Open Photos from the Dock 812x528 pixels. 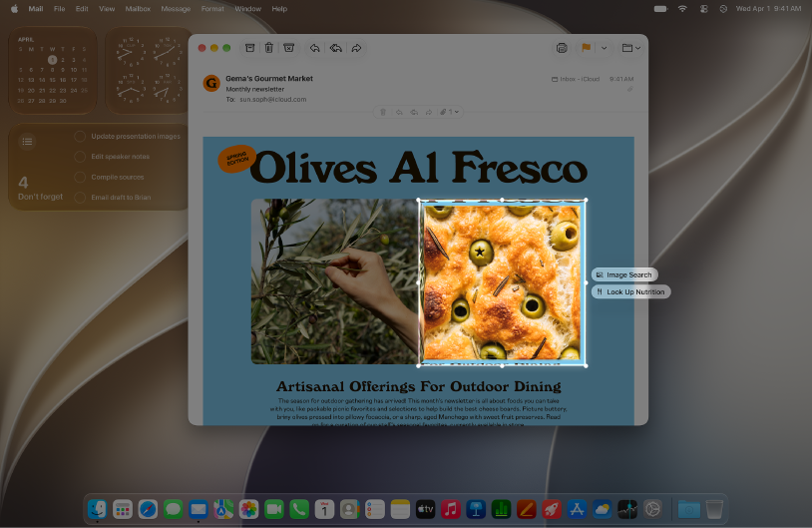248,509
